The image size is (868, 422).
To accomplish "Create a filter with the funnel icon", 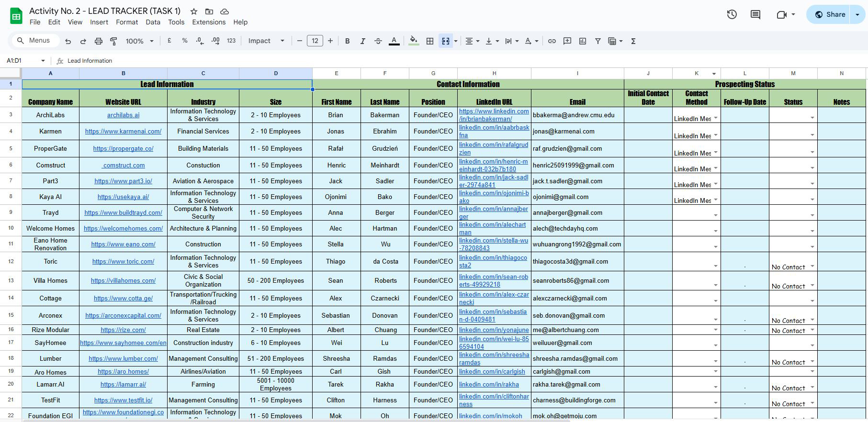I will point(597,41).
